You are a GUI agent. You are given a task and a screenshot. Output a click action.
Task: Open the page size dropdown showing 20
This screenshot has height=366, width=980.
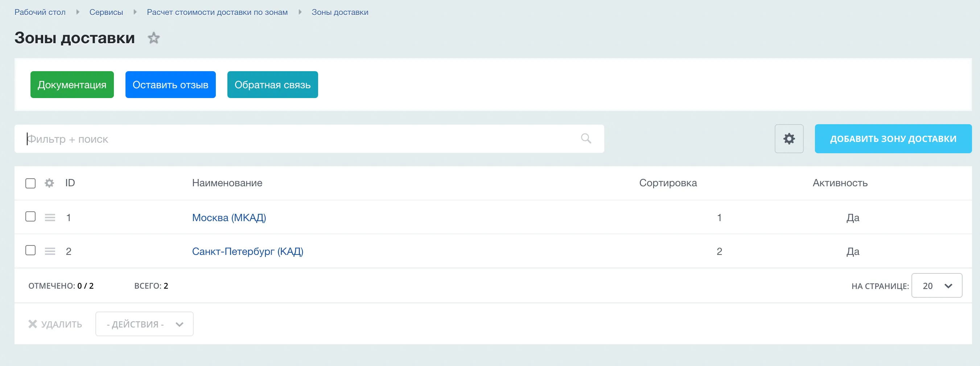coord(936,286)
